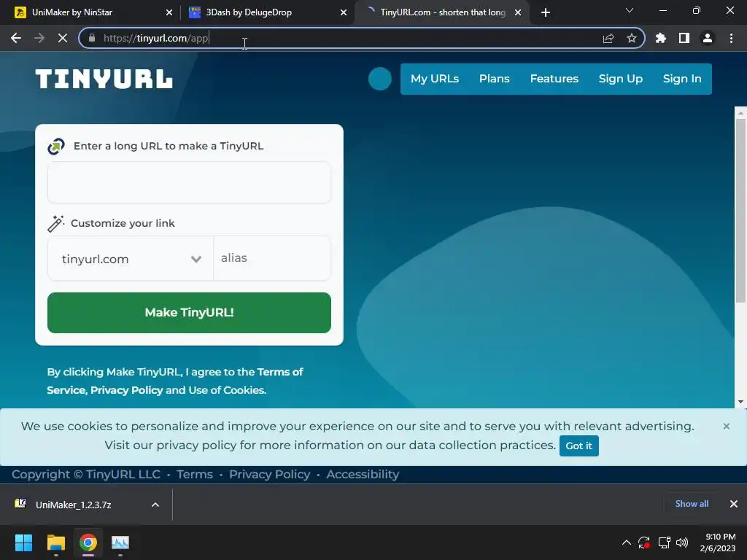The height and width of the screenshot is (560, 747).
Task: Go to Sign Up
Action: coord(620,79)
